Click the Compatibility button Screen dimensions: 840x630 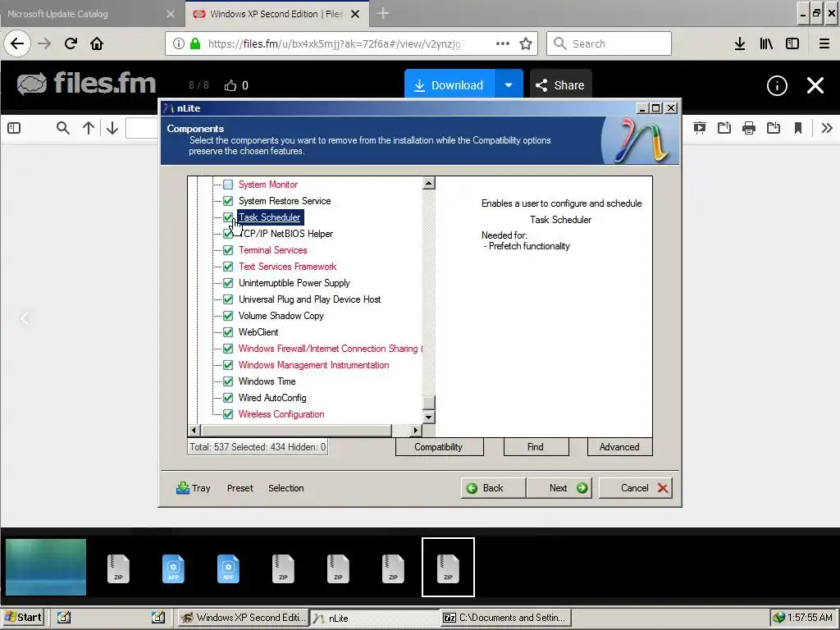[440, 447]
